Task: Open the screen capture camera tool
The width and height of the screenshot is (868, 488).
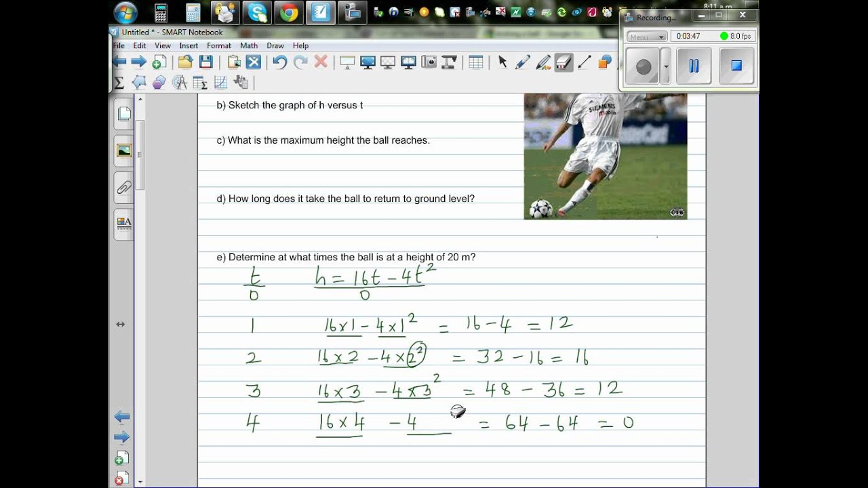Action: pos(429,62)
